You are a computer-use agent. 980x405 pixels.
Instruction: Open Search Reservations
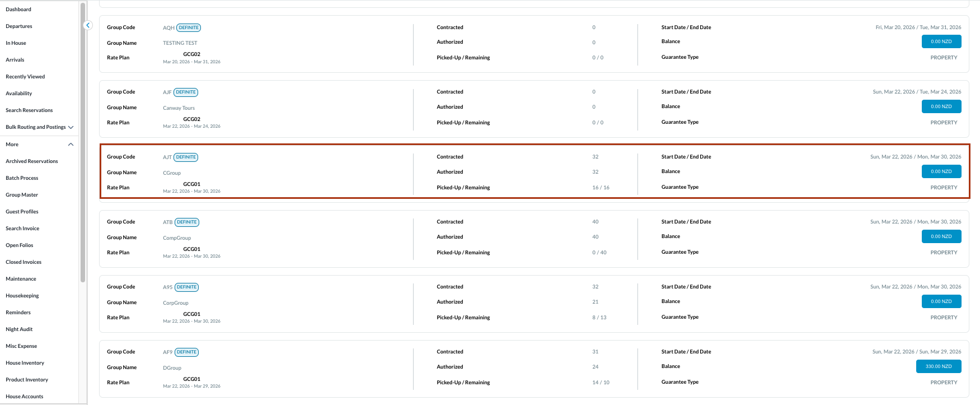tap(29, 110)
